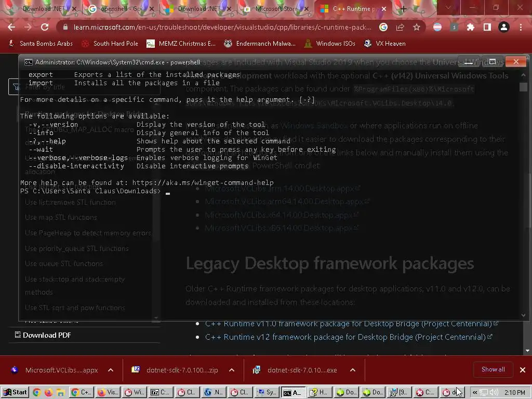Go back to the previous page

(x=11, y=27)
